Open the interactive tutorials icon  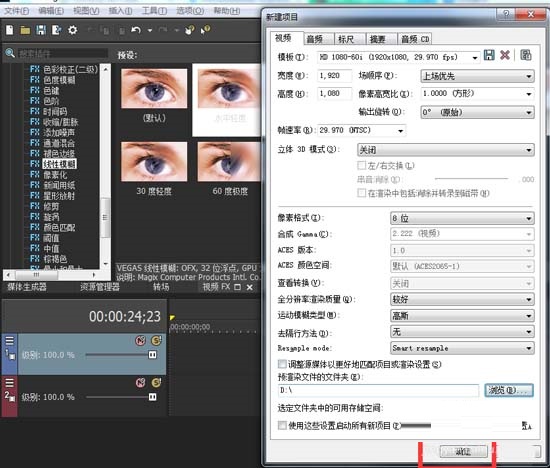point(190,30)
